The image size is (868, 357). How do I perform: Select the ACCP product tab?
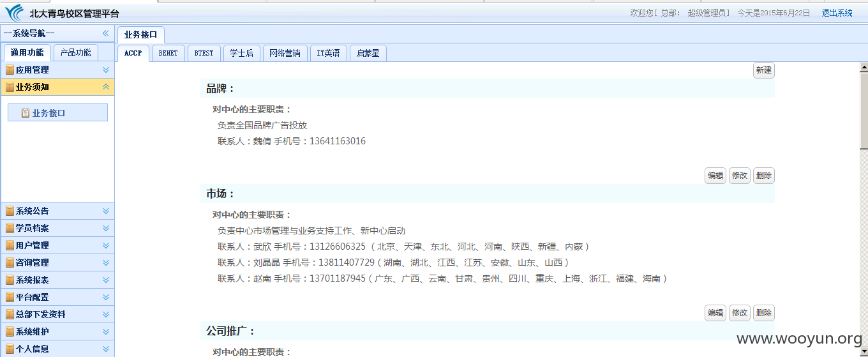click(x=133, y=53)
